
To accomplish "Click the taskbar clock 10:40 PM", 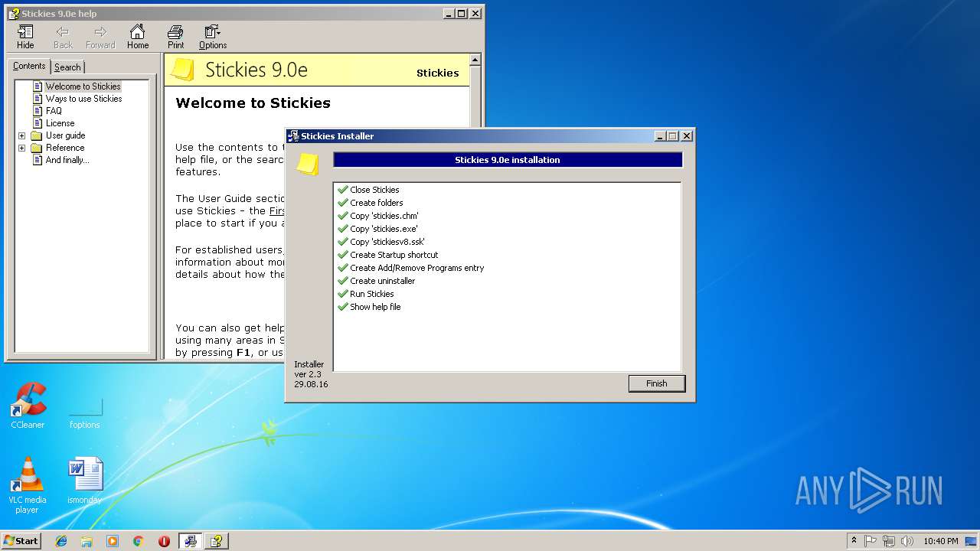I will coord(940,541).
